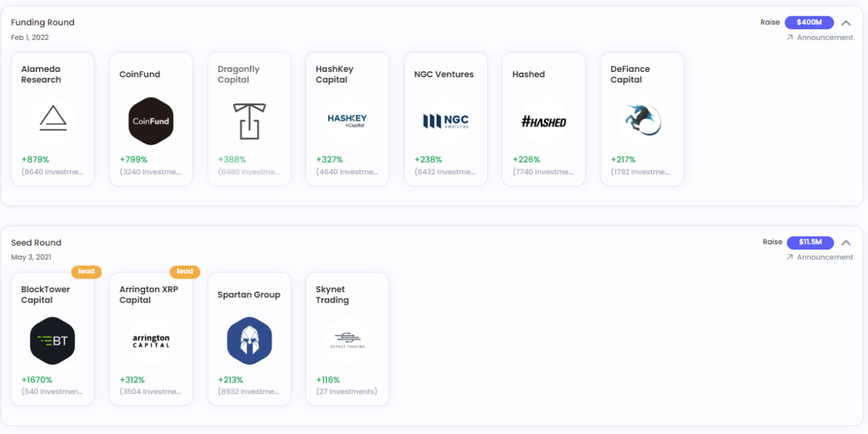Select the Dragonfly Capital logo
This screenshot has height=434, width=868.
click(x=250, y=121)
